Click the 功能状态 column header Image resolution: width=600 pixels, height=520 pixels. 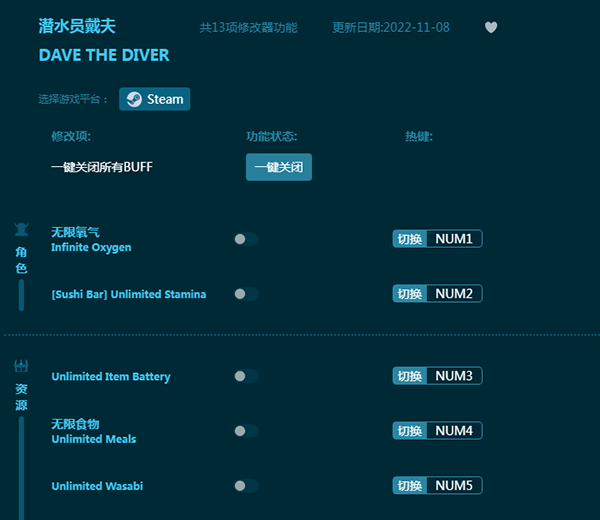pyautogui.click(x=271, y=136)
